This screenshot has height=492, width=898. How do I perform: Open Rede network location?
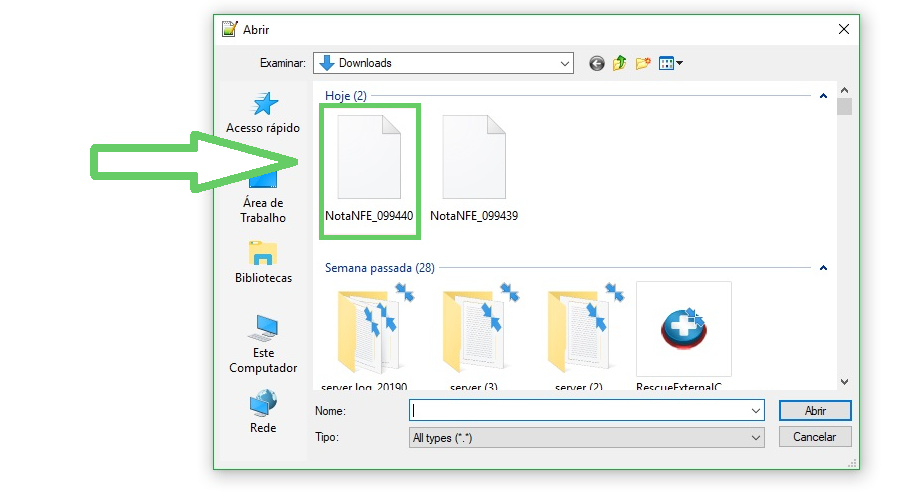[x=263, y=410]
